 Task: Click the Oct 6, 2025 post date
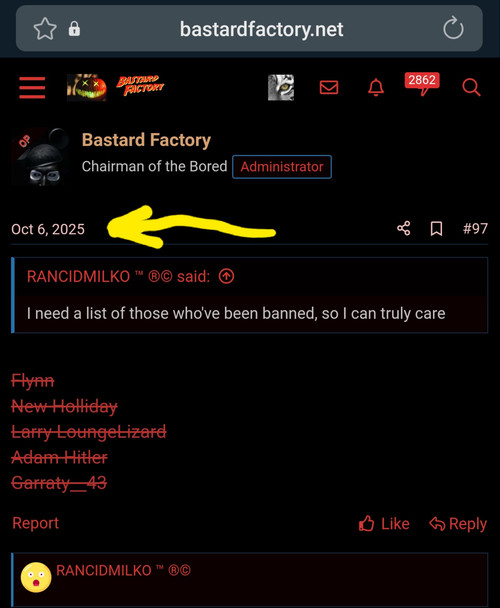[x=48, y=229]
